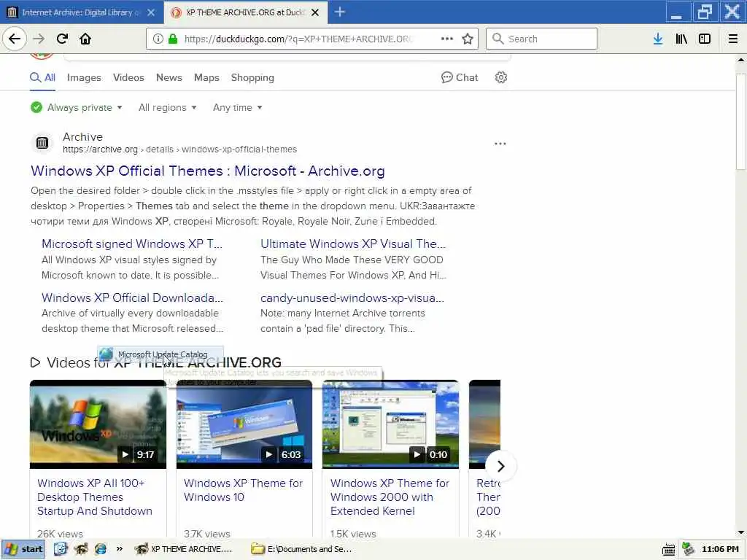This screenshot has width=747, height=560.
Task: Expand the Any time filter dropdown
Action: point(237,107)
